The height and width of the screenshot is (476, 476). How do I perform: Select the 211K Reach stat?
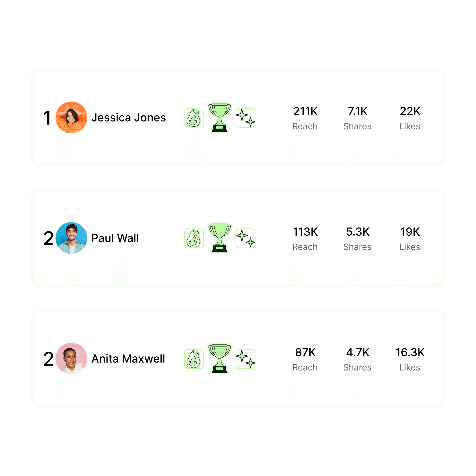(305, 118)
